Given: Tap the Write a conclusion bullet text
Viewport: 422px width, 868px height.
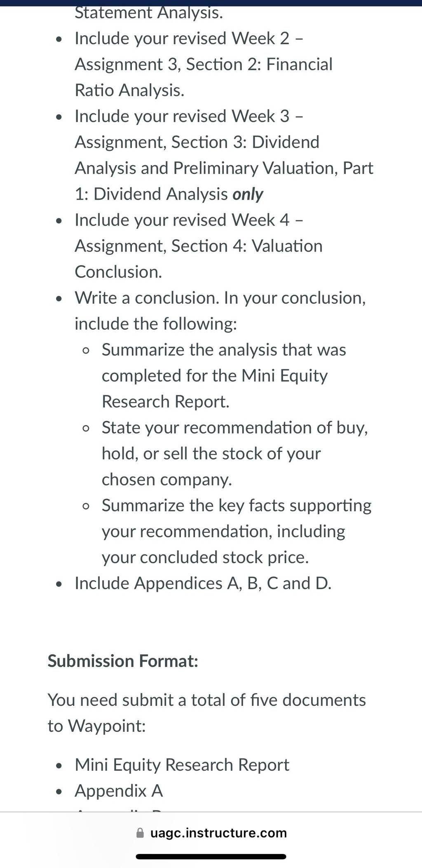Looking at the screenshot, I should [220, 311].
